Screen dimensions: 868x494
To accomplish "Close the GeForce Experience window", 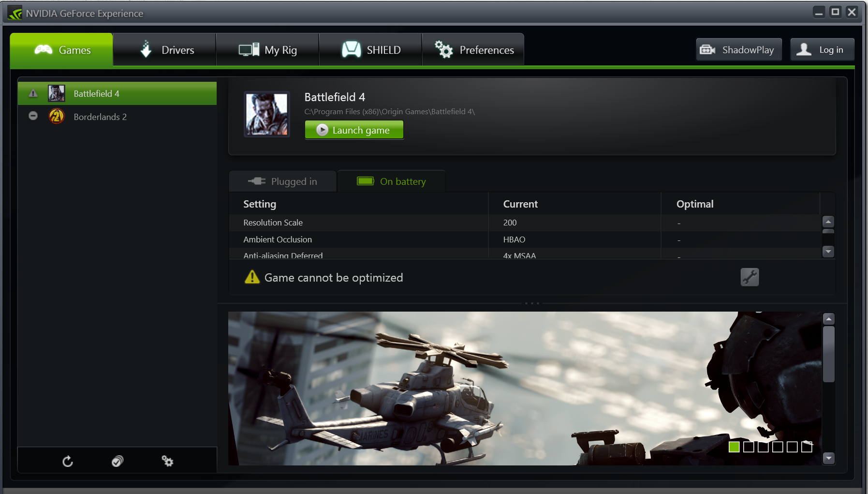I will click(852, 12).
